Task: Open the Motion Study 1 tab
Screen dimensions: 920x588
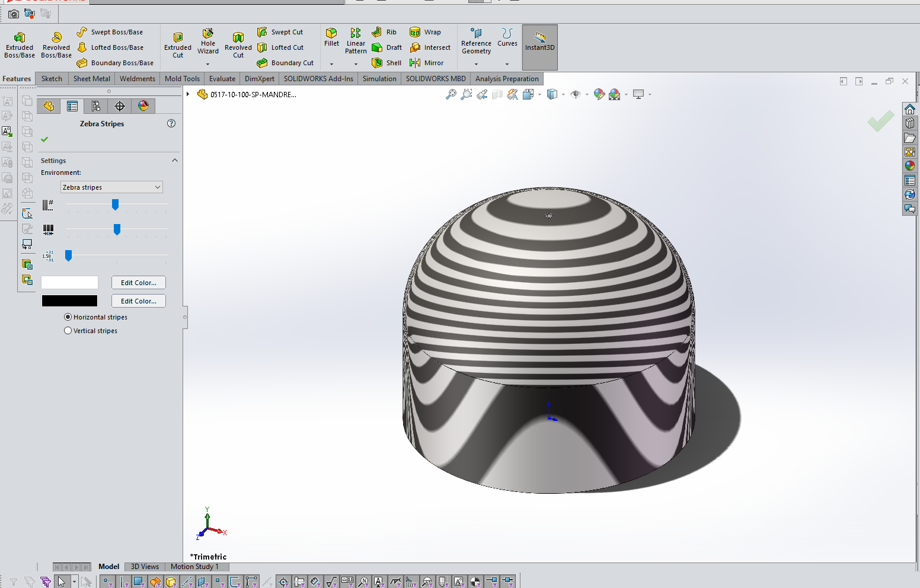Action: (x=196, y=566)
